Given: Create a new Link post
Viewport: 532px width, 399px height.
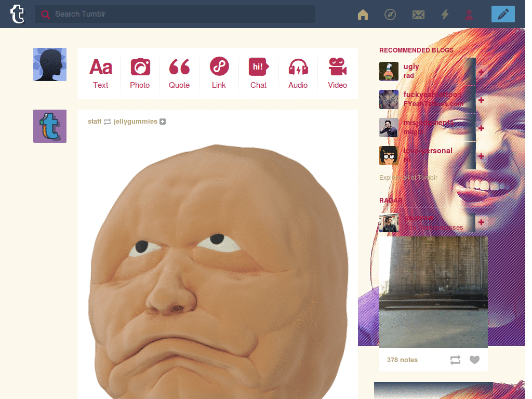Looking at the screenshot, I should 219,73.
